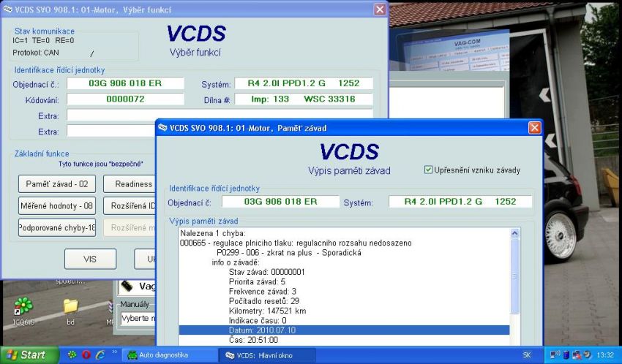This screenshot has width=622, height=364.
Task: Click the taskbar clock showing 13:32
Action: pyautogui.click(x=605, y=355)
